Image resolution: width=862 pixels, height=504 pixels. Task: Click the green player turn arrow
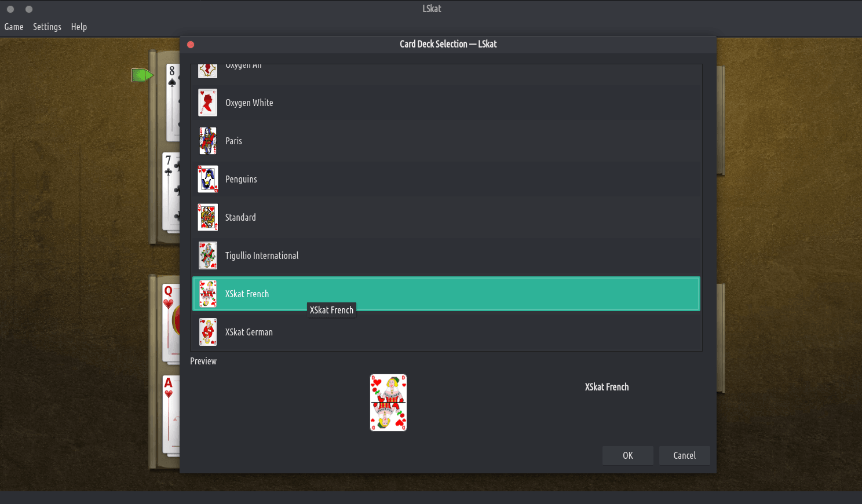pyautogui.click(x=143, y=75)
